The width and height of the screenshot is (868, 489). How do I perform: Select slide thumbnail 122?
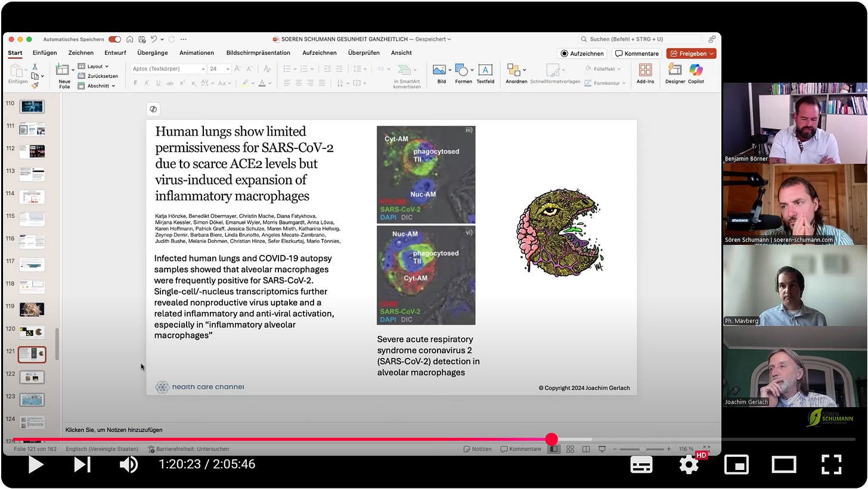coord(32,377)
